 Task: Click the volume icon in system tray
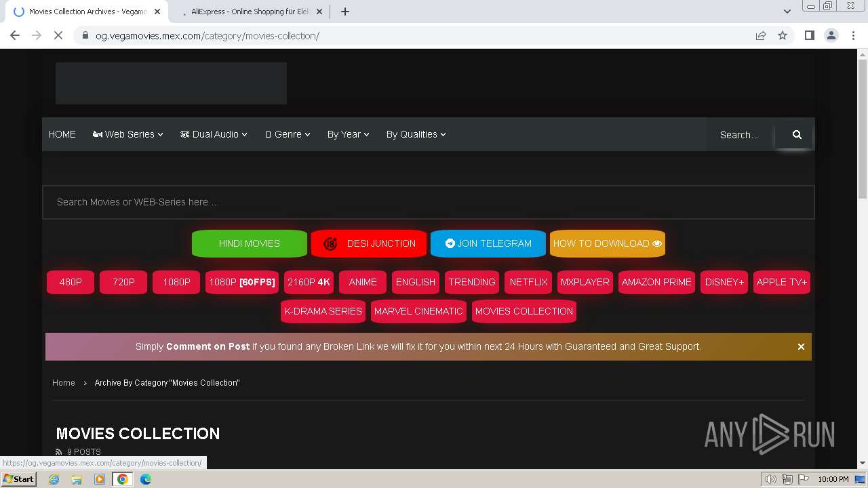771,479
